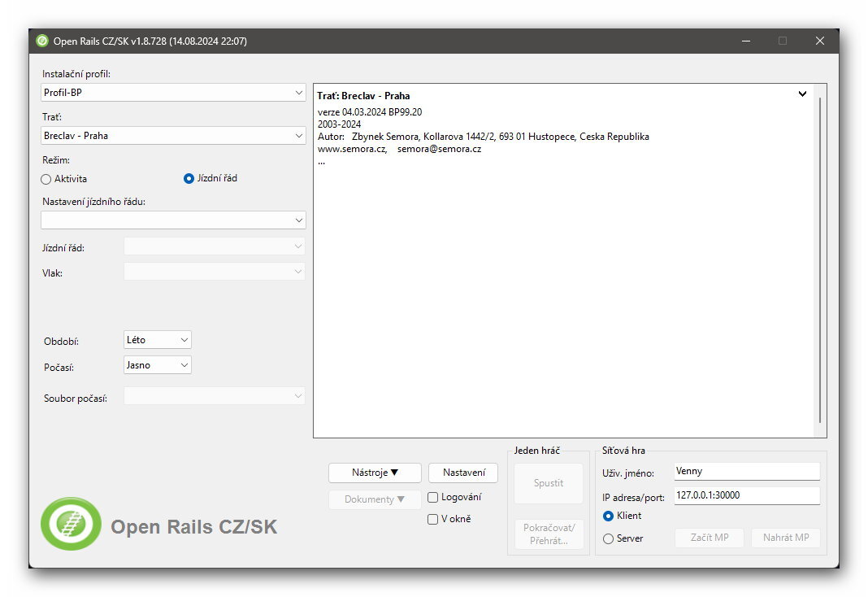Click the Pokračovat/Přehrát button
868x597 pixels.
point(549,534)
